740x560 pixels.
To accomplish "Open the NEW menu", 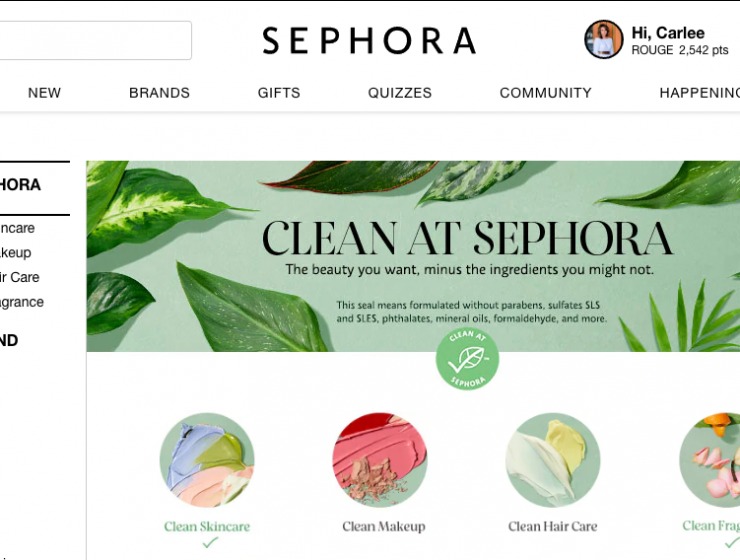I will point(44,93).
